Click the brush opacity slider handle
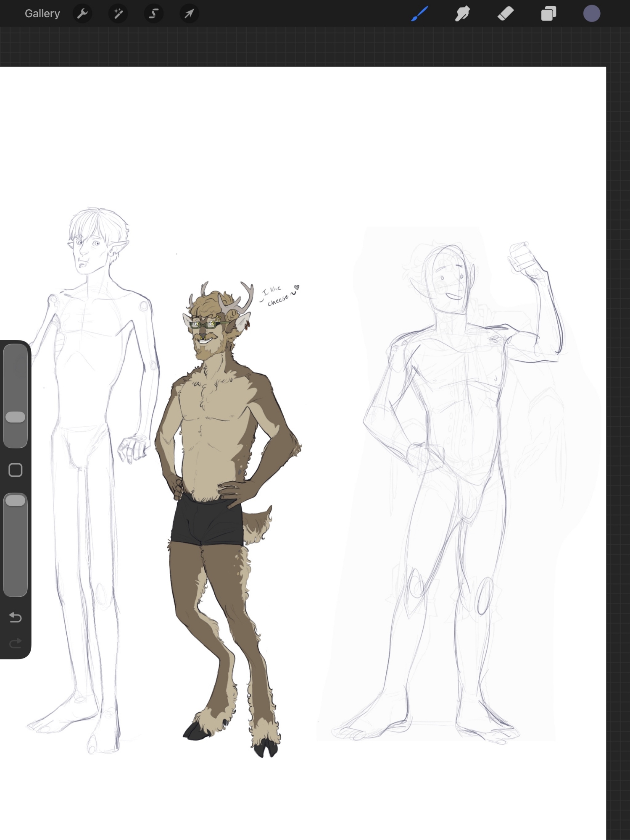Screen dimensions: 630x840 16,500
